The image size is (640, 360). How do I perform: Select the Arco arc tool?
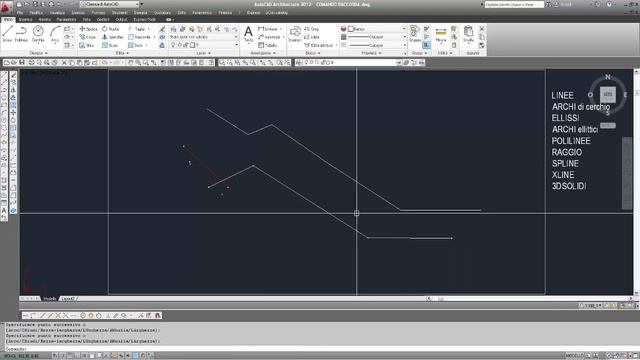(55, 34)
